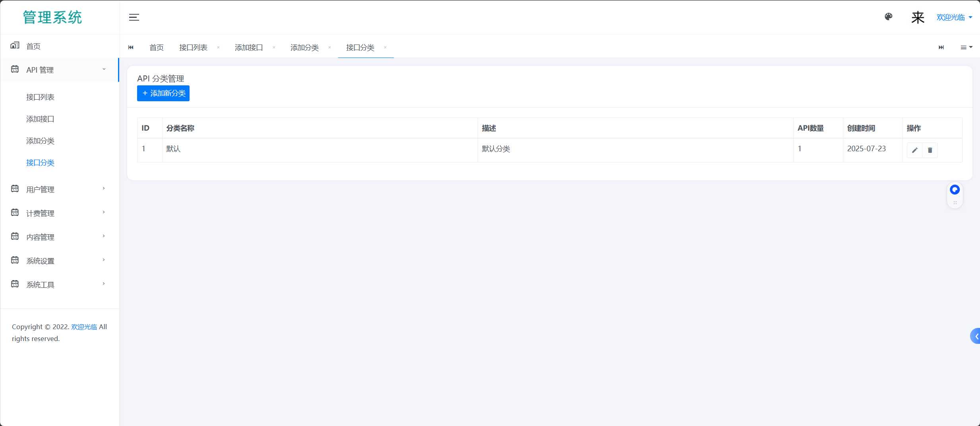Toggle the sidebar collapse hamburger icon

click(134, 17)
